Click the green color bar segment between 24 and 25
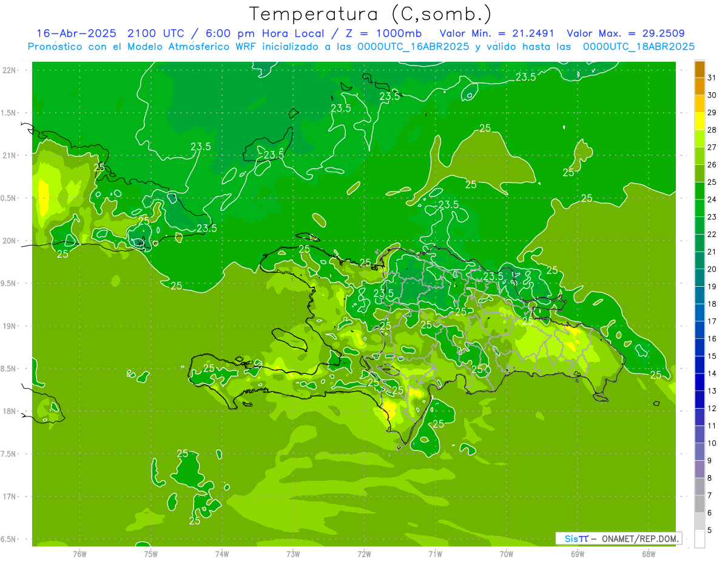This screenshot has width=728, height=562. 699,190
